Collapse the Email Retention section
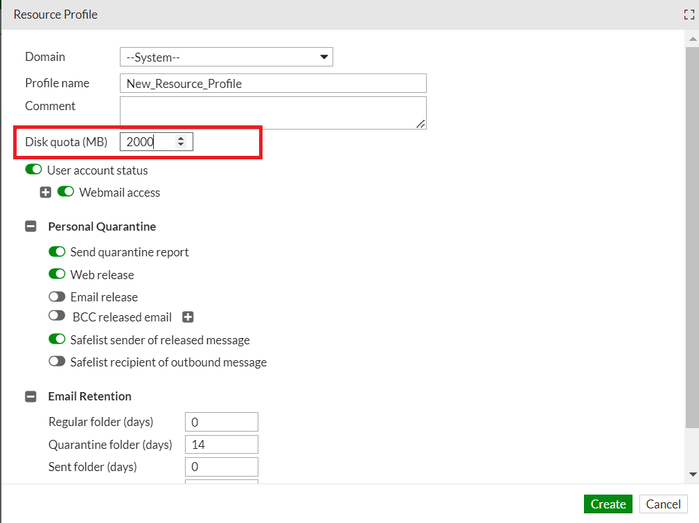 [x=31, y=396]
